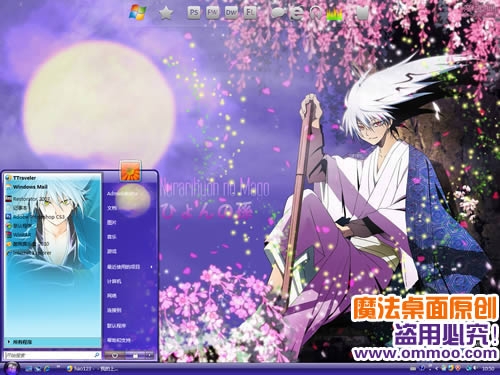Viewport: 500px width, 375px height.
Task: Open the green equalizer dock icon
Action: (334, 14)
